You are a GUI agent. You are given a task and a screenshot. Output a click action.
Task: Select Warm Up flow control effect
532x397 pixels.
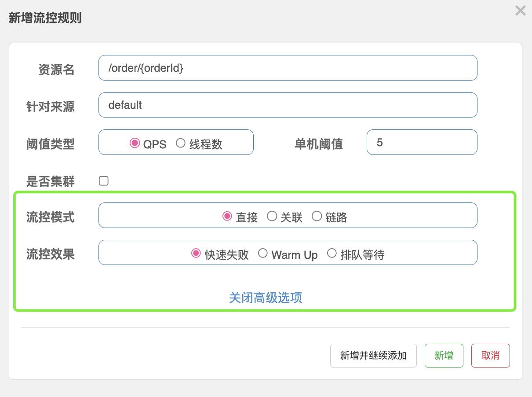tap(263, 254)
